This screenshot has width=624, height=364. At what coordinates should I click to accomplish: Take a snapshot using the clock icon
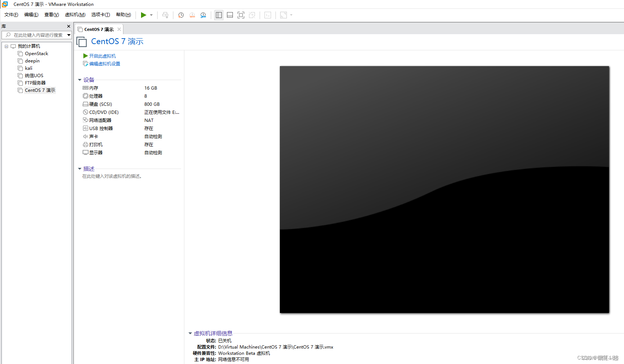(181, 15)
